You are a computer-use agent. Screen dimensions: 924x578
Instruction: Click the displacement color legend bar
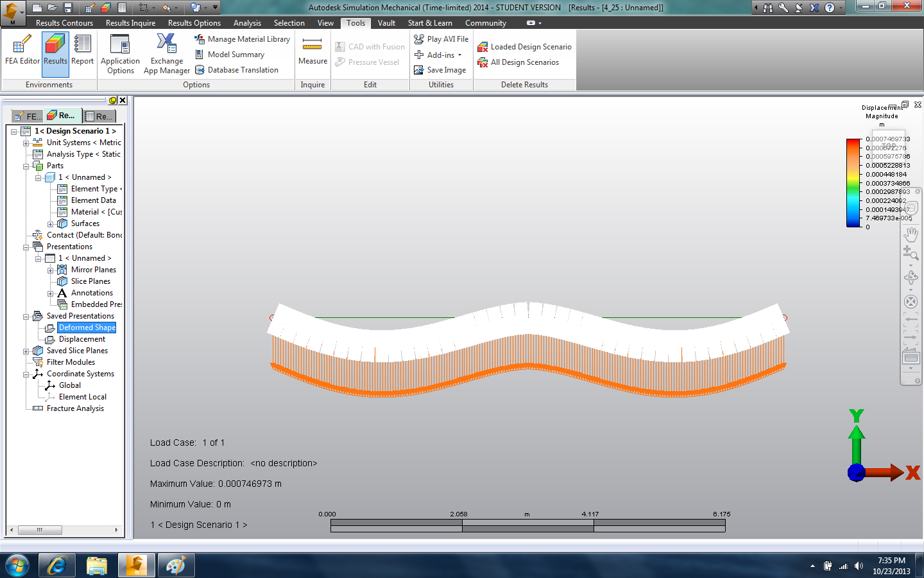pos(853,183)
